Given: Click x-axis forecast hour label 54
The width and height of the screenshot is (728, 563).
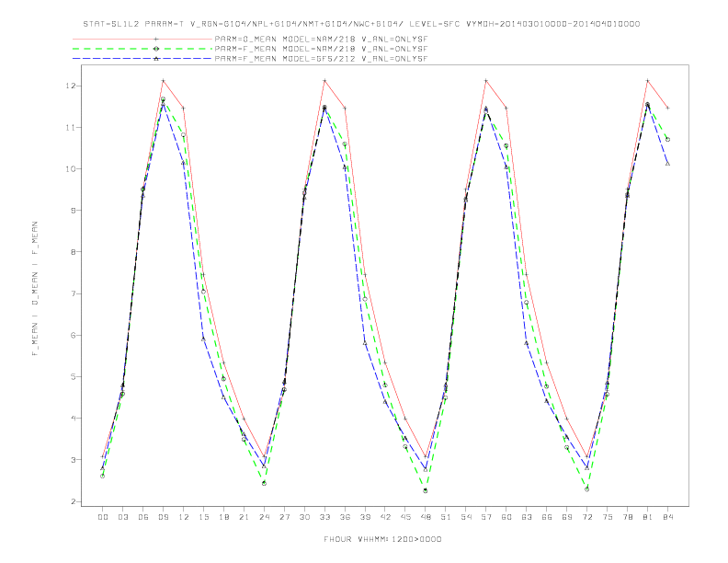Looking at the screenshot, I should (x=466, y=517).
